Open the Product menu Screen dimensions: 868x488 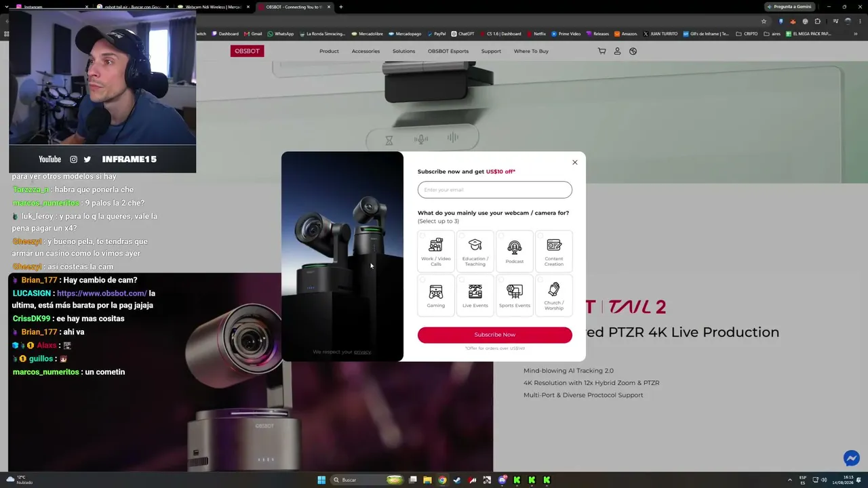tap(329, 51)
